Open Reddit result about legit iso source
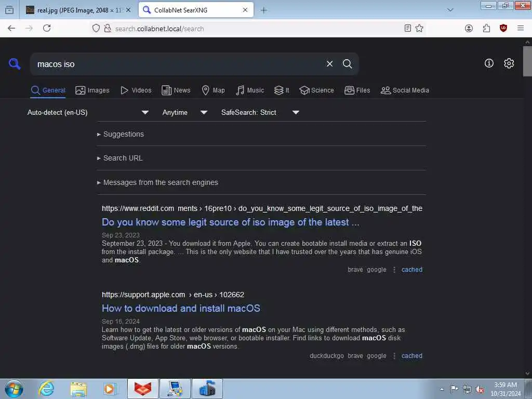This screenshot has width=532, height=399. (x=230, y=222)
